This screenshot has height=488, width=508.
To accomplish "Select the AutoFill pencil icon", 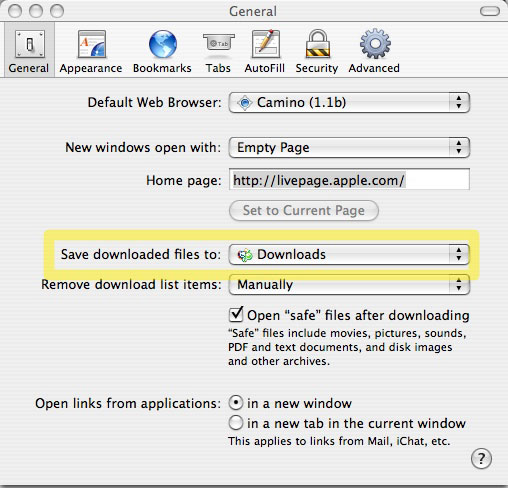I will coord(266,43).
